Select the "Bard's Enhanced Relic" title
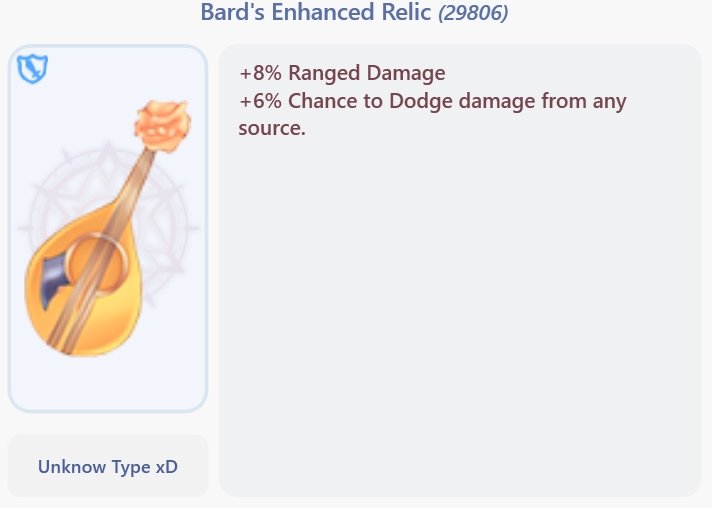The width and height of the screenshot is (712, 508). (x=316, y=13)
